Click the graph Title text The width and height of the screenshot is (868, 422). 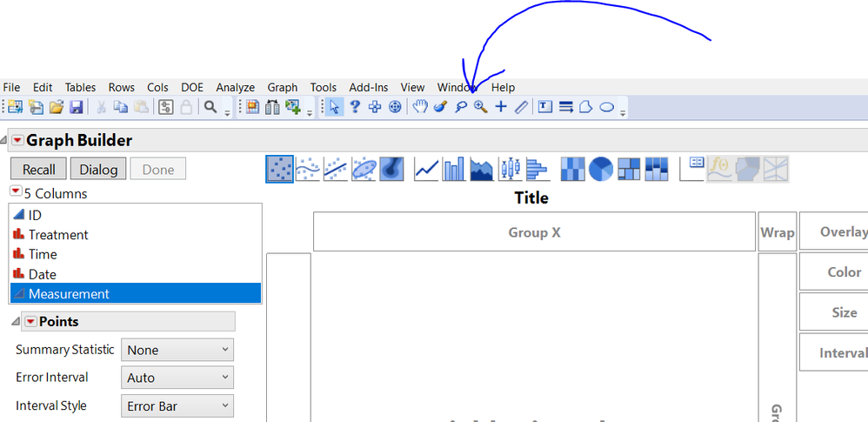pyautogui.click(x=531, y=198)
